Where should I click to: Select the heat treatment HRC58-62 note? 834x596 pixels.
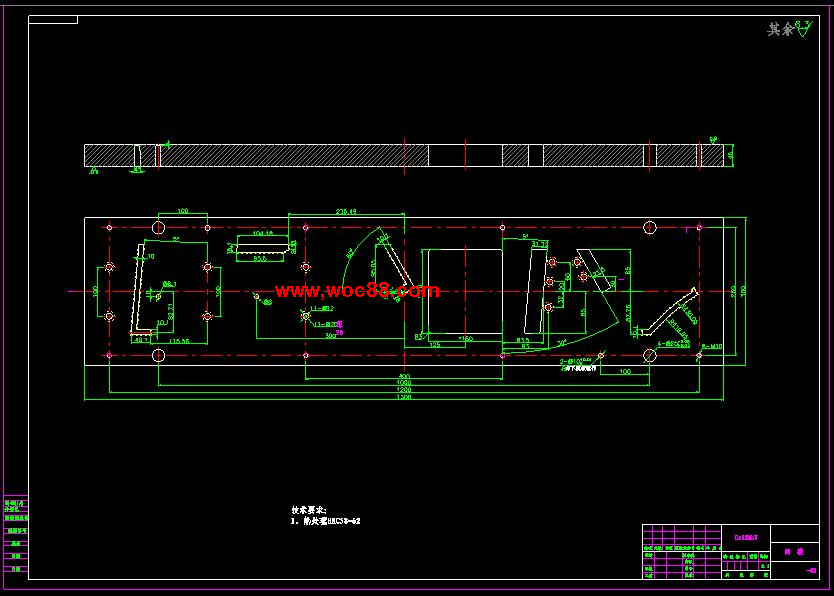326,521
